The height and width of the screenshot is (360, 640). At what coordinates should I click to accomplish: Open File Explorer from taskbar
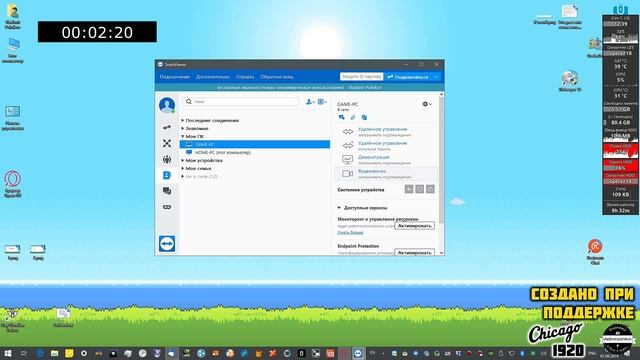[54, 353]
